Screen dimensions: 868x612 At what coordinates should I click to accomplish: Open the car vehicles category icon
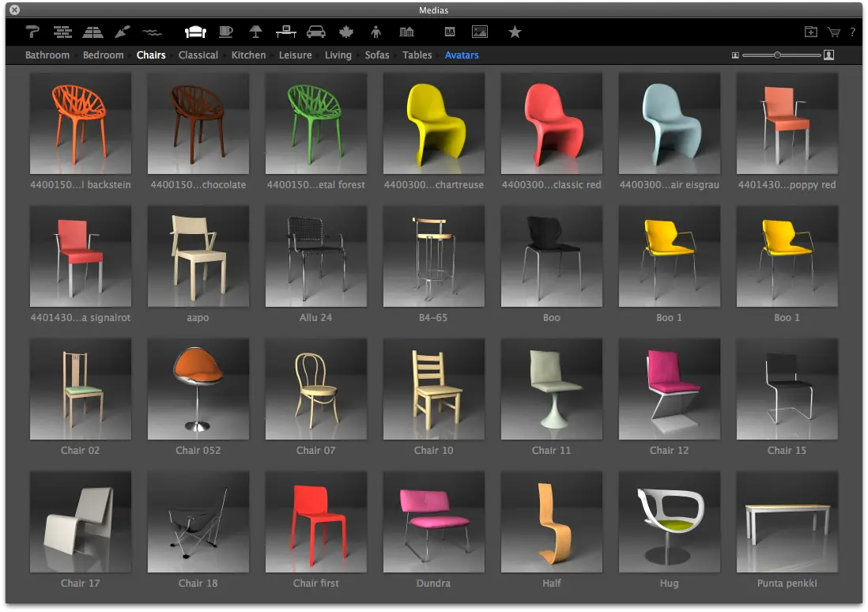(316, 32)
